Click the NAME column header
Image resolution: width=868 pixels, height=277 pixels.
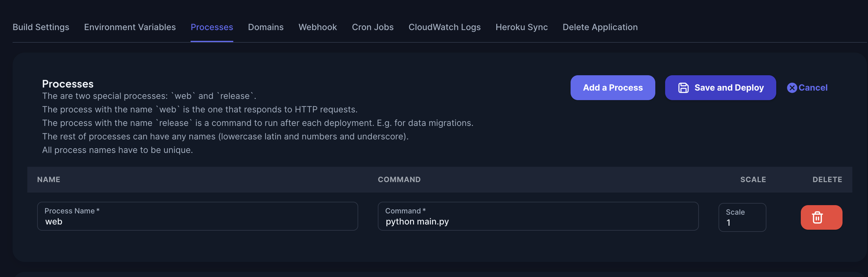(x=48, y=180)
